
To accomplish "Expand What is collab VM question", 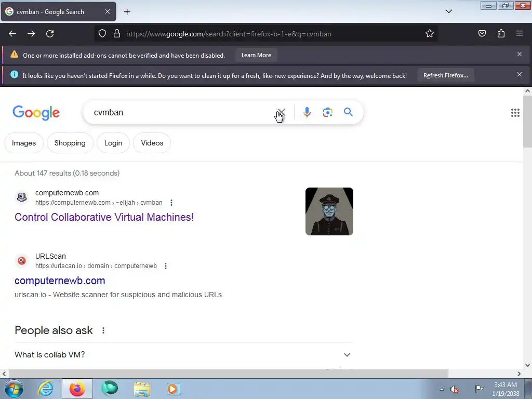I will tap(183, 354).
